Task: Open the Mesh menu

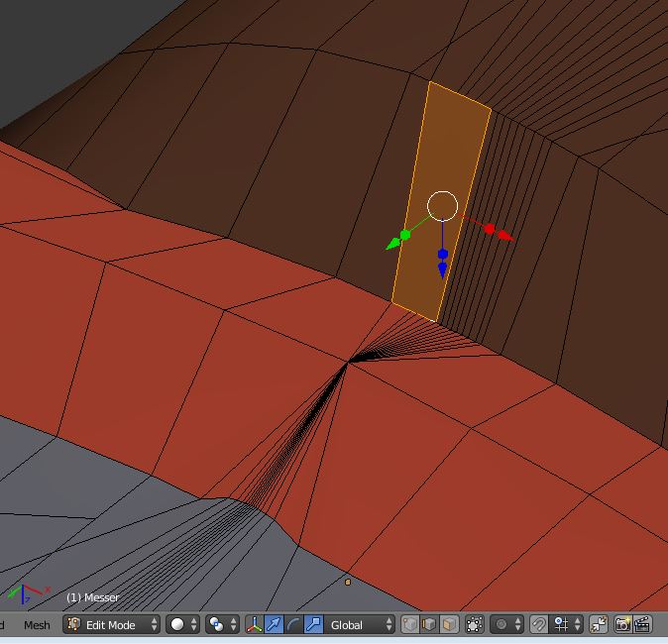Action: point(37,625)
